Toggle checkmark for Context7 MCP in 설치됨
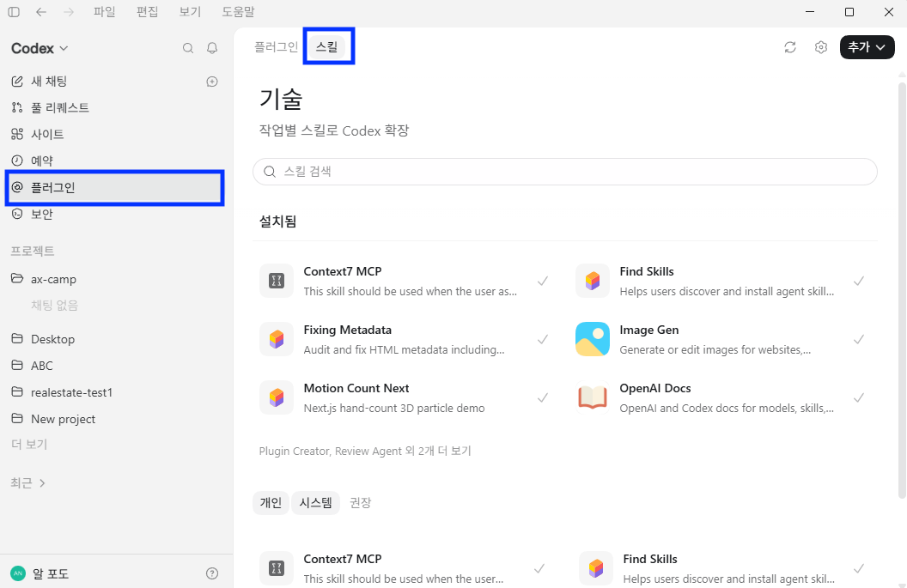Screen dimensions: 907x588 pyautogui.click(x=543, y=281)
